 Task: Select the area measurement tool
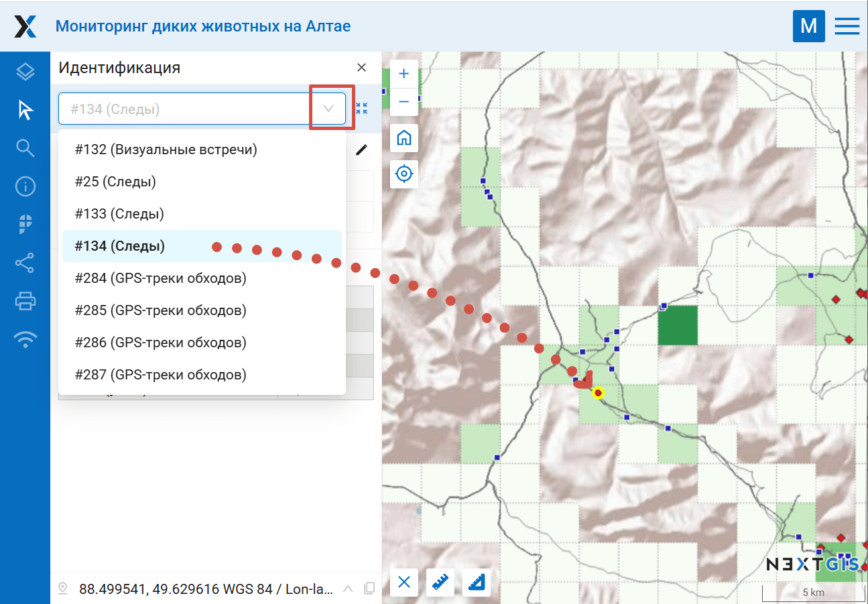477,582
